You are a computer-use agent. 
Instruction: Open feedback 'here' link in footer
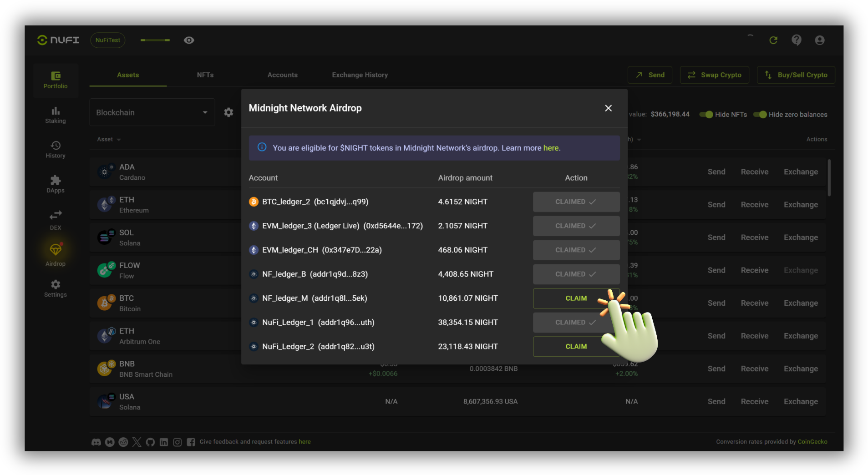coord(305,442)
